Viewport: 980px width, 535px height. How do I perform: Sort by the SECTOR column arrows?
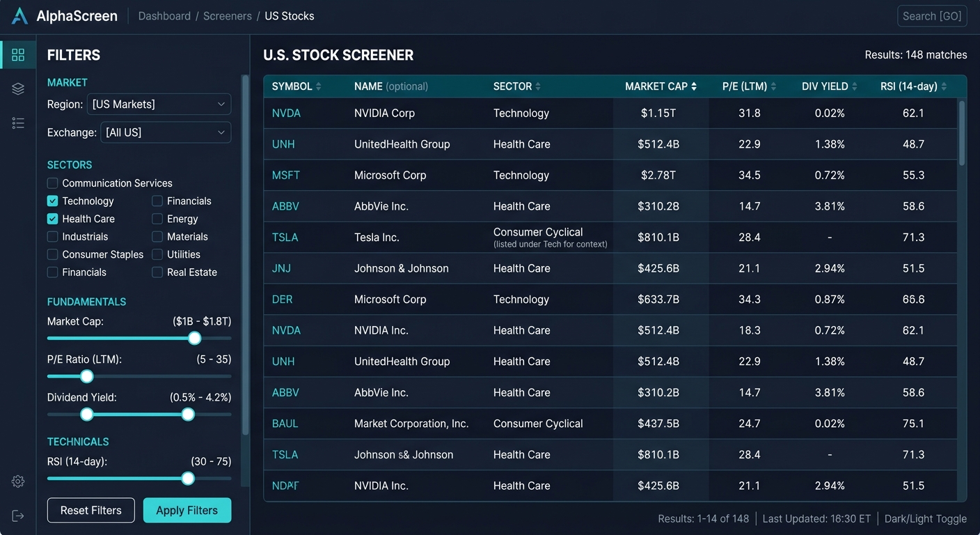coord(538,86)
